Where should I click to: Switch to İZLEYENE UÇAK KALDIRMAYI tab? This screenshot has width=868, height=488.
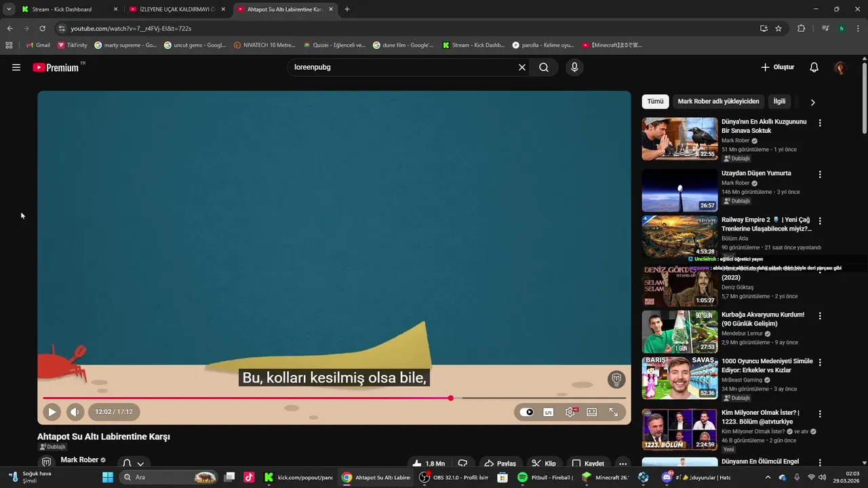(178, 9)
